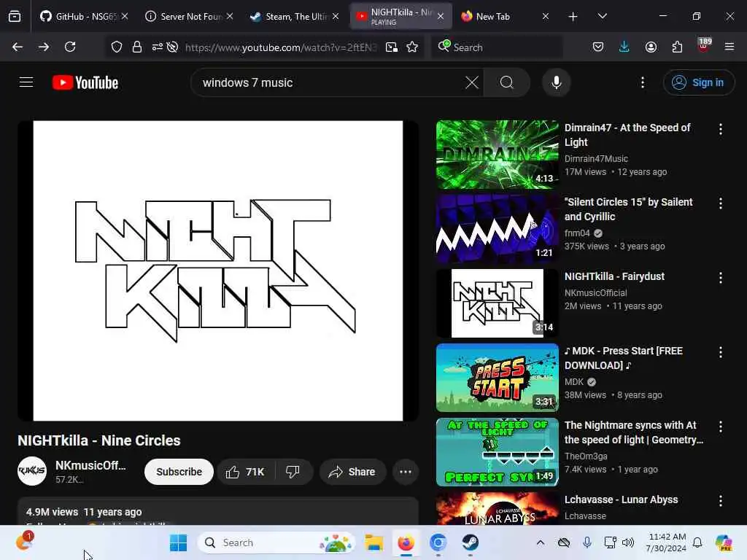Share the Nine Circles video
This screenshot has width=747, height=560.
[352, 472]
